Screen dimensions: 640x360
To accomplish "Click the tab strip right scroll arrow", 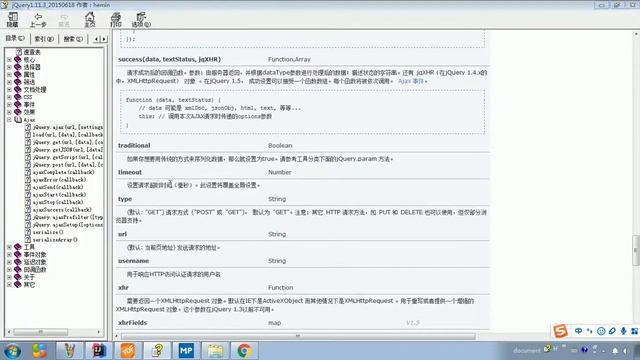I will [104, 39].
